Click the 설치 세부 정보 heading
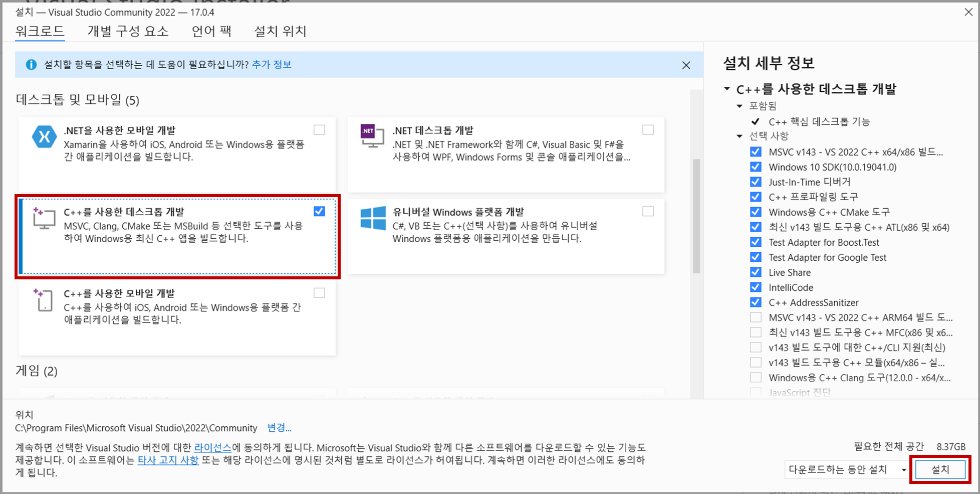980x494 pixels. pos(769,63)
